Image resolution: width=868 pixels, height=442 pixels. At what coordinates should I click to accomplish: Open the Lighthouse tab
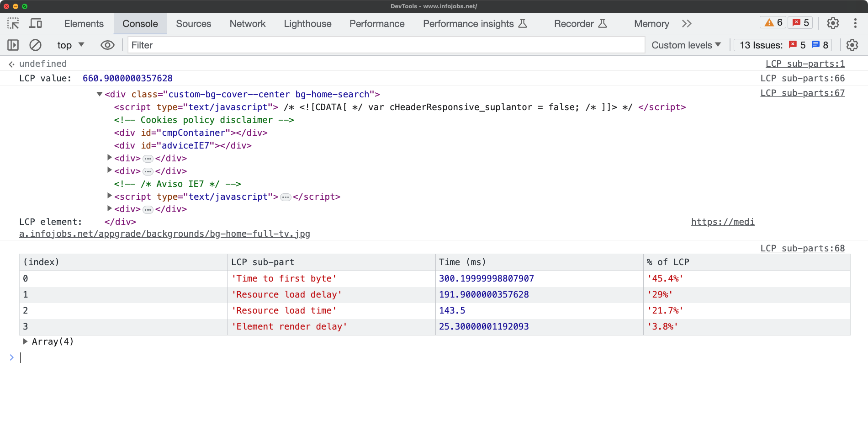click(x=307, y=23)
